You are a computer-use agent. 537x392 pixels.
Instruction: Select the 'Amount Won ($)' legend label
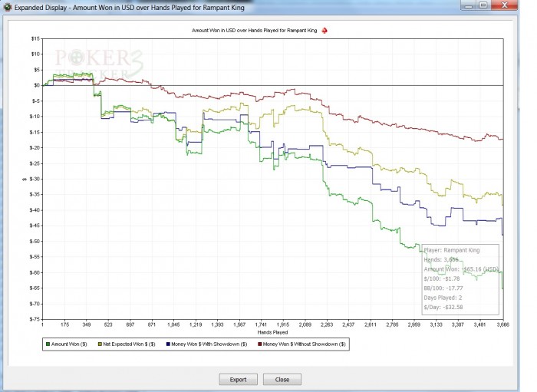pyautogui.click(x=69, y=344)
